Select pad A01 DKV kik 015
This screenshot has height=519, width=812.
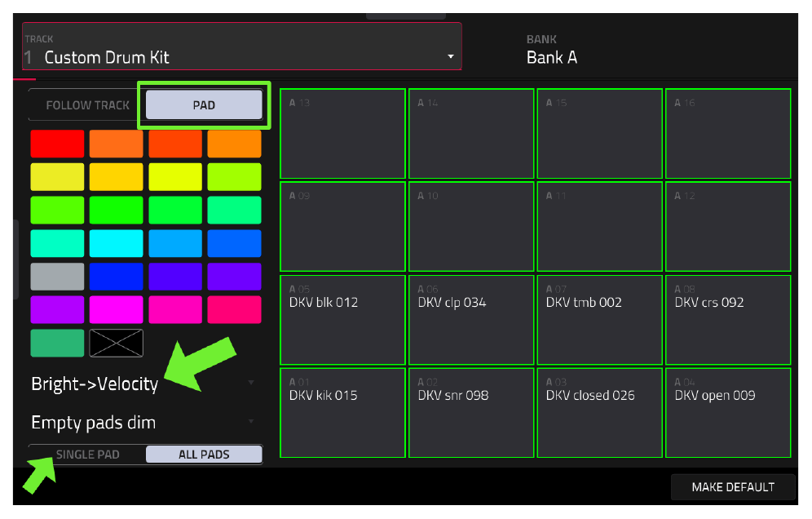point(343,413)
